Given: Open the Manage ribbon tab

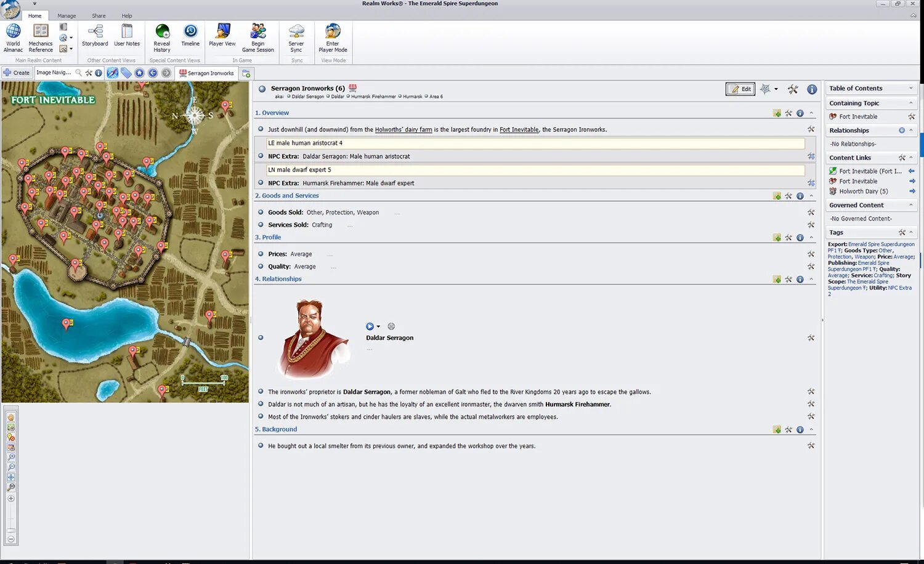Looking at the screenshot, I should tap(67, 16).
